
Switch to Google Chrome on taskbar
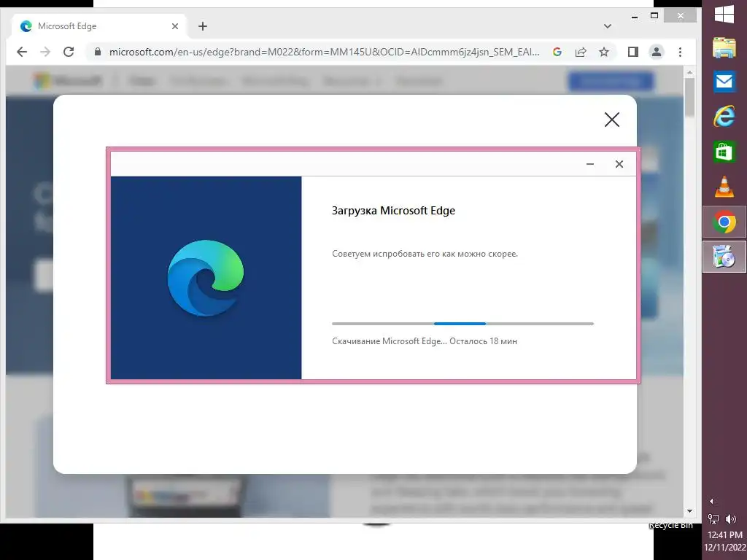point(724,222)
